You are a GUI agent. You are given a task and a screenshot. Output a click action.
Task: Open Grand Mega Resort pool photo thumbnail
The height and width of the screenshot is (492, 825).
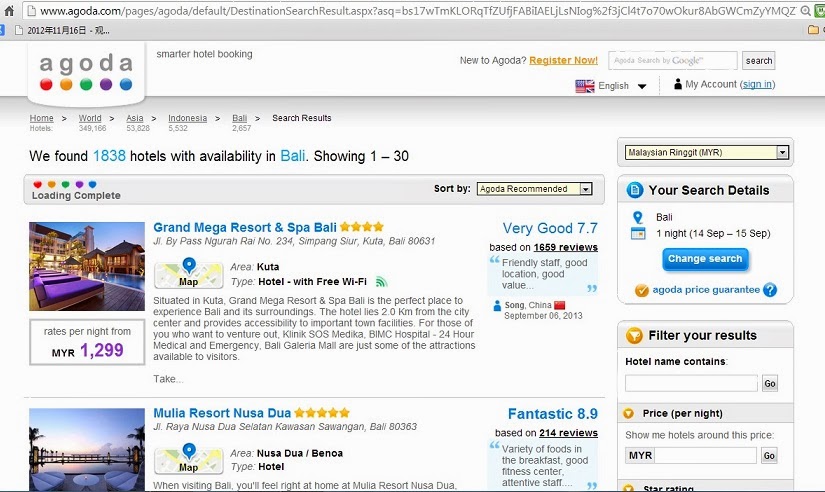point(87,266)
